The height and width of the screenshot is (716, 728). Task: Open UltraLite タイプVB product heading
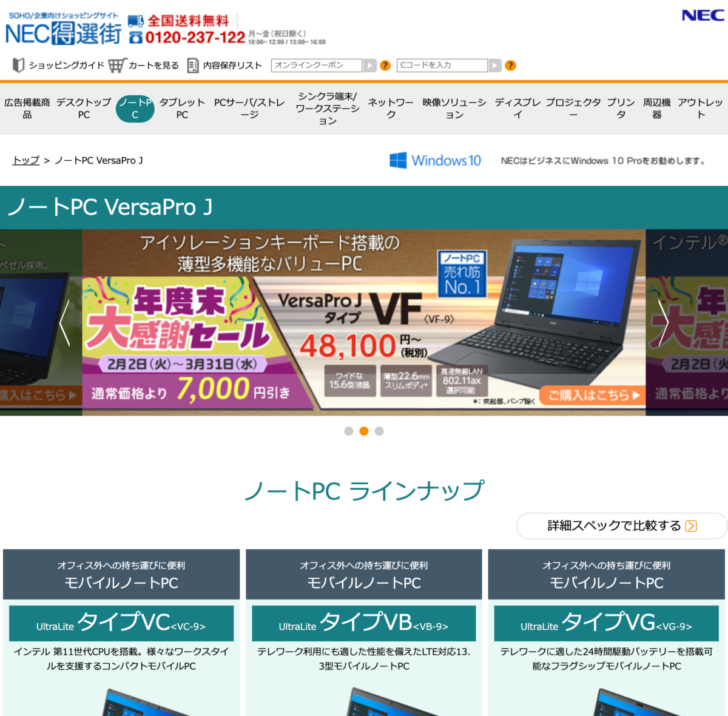[x=364, y=623]
